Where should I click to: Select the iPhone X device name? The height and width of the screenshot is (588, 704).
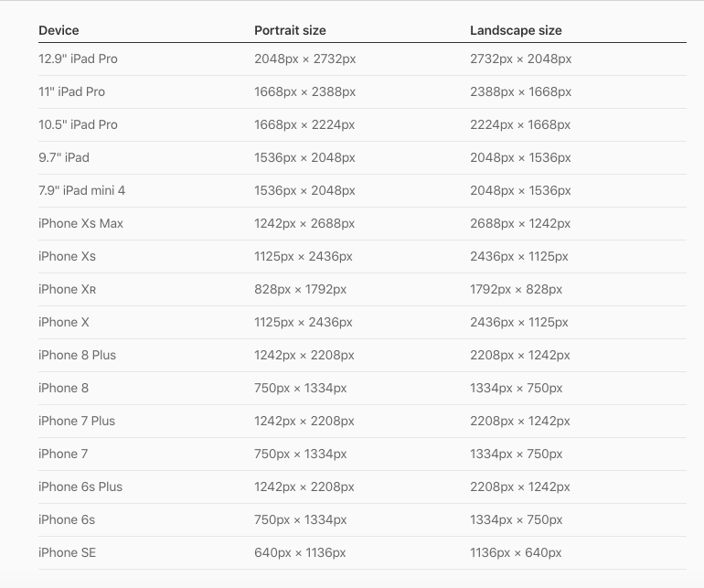64,322
